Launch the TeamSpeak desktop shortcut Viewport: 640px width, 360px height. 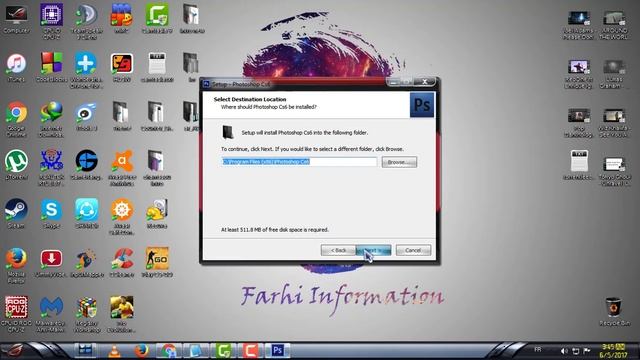(87, 21)
